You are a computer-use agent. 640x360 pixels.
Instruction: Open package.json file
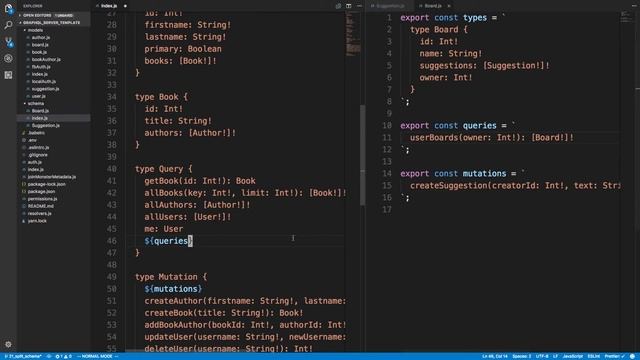point(41,191)
